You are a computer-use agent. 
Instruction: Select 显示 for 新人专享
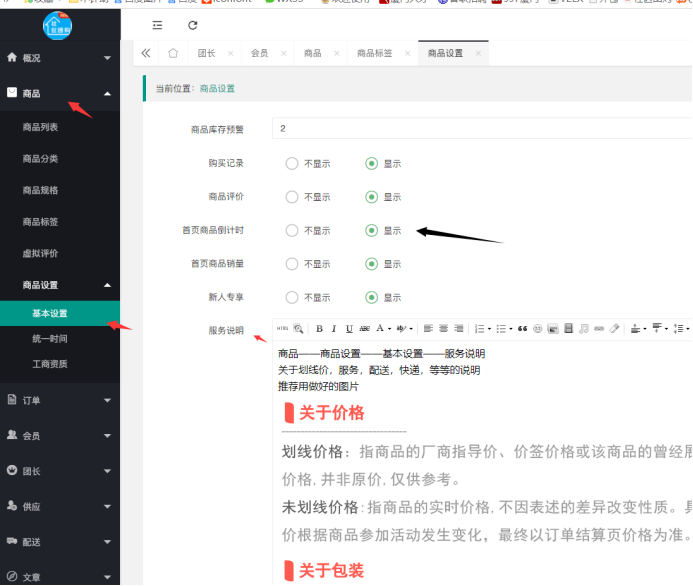point(372,297)
